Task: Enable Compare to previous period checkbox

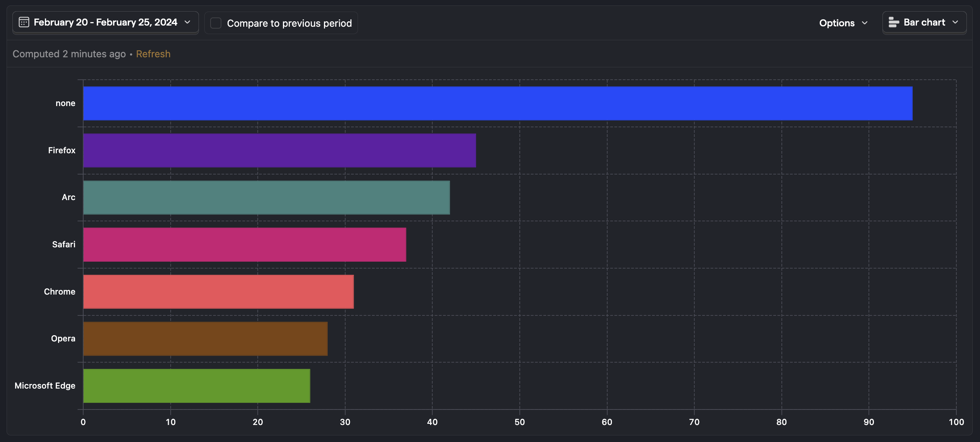Action: 216,23
